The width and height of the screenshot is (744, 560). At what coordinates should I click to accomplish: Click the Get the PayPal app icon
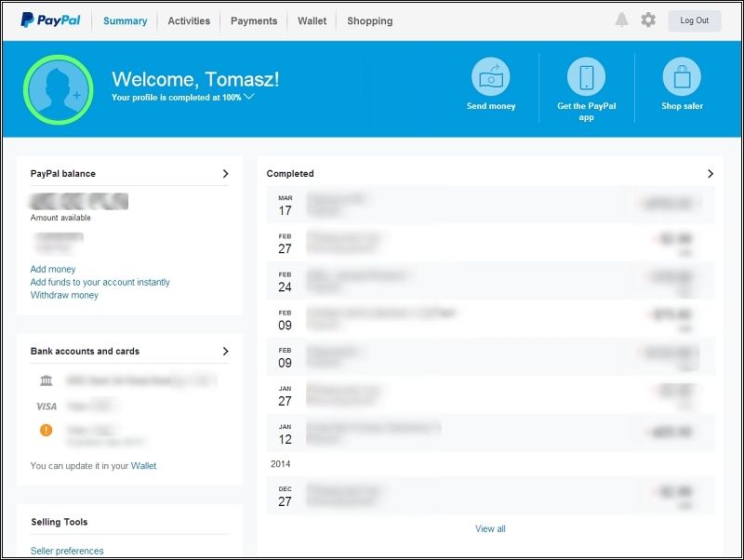pyautogui.click(x=587, y=76)
